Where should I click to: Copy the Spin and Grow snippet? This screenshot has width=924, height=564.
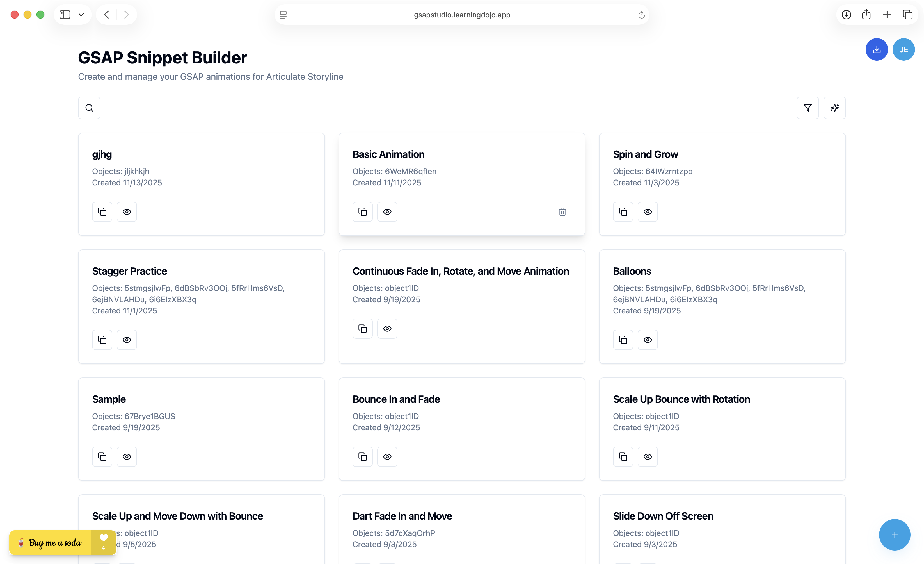coord(623,212)
